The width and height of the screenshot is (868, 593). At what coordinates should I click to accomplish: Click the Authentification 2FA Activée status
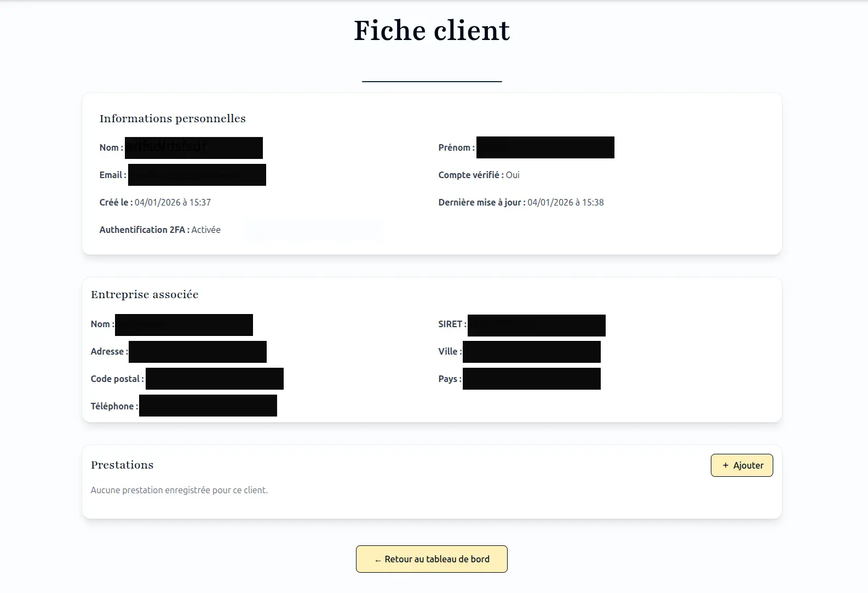tap(205, 230)
